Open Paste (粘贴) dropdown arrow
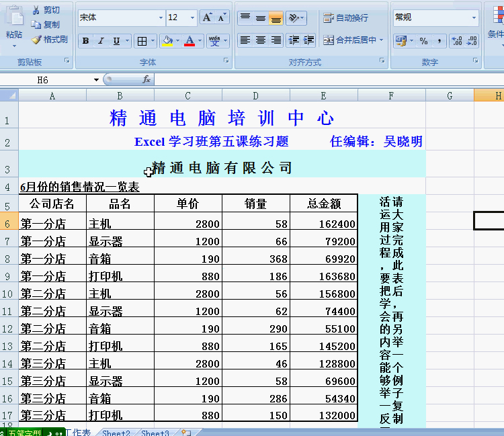This screenshot has height=436, width=504. pyautogui.click(x=14, y=46)
